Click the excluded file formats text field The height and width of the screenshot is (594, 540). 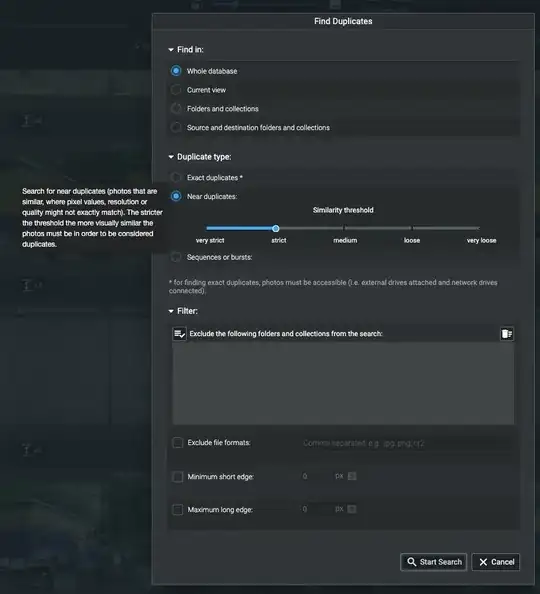[407, 443]
